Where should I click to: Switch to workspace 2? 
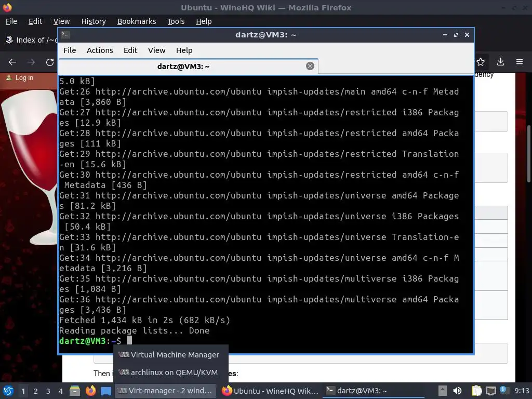point(36,391)
